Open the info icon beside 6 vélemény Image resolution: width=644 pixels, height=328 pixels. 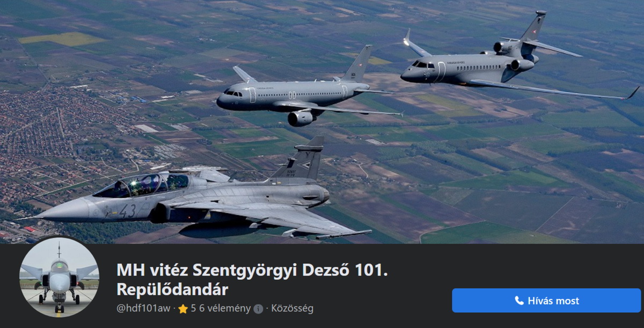coord(258,309)
